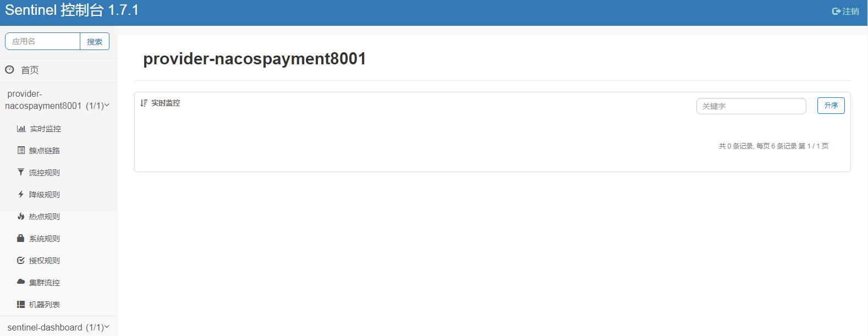This screenshot has height=336, width=868.
Task: Click the cloud icon beside 集群流控
Action: (21, 282)
